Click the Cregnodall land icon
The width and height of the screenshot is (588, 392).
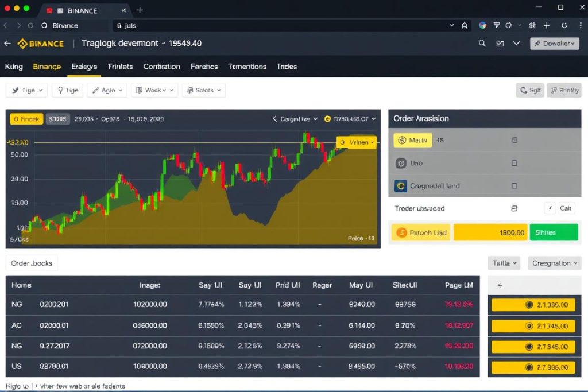click(401, 186)
